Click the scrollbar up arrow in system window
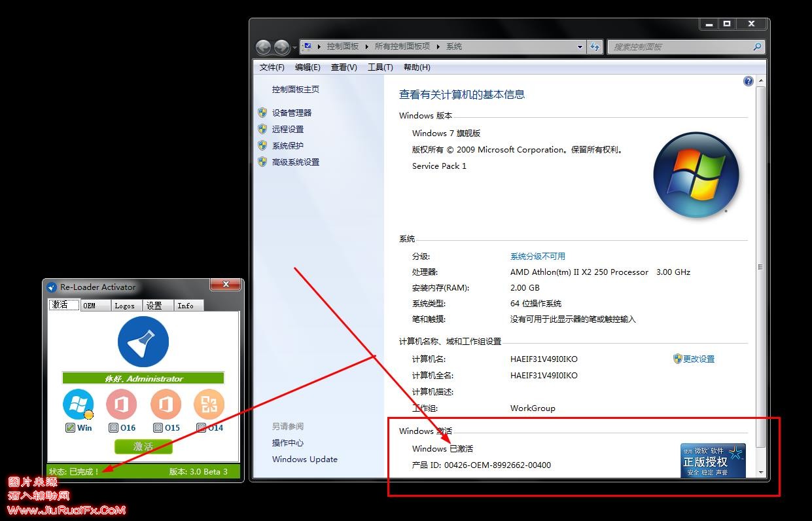The image size is (812, 521). pyautogui.click(x=760, y=81)
